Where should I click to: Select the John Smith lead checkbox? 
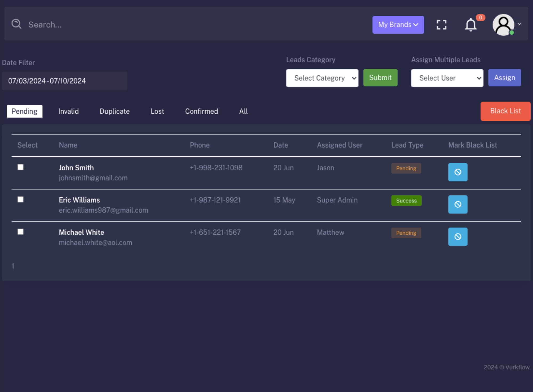tap(21, 167)
